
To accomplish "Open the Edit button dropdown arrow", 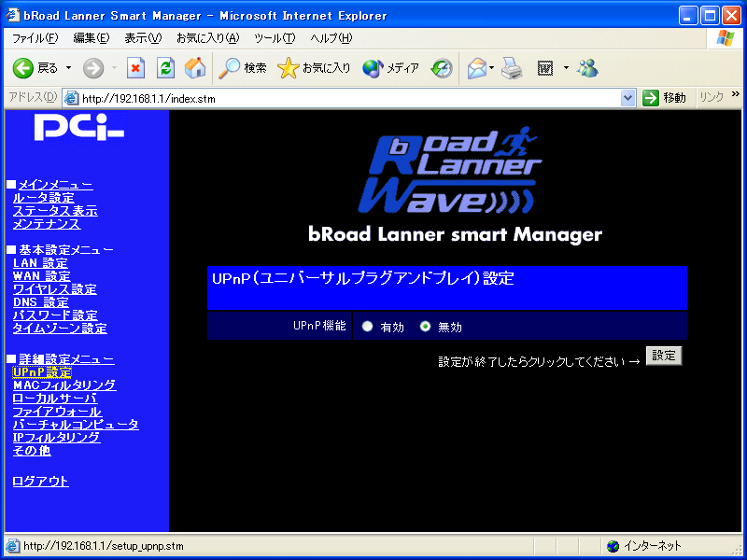I will (x=566, y=68).
